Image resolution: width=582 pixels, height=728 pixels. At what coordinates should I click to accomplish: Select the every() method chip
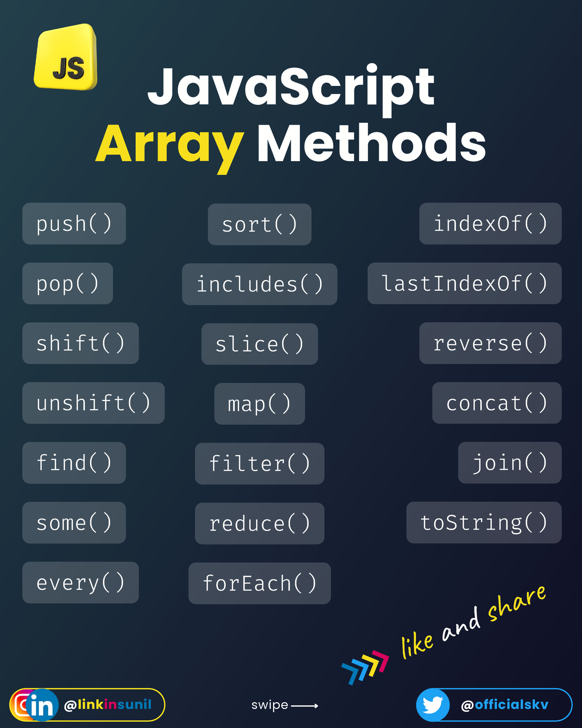pyautogui.click(x=81, y=582)
